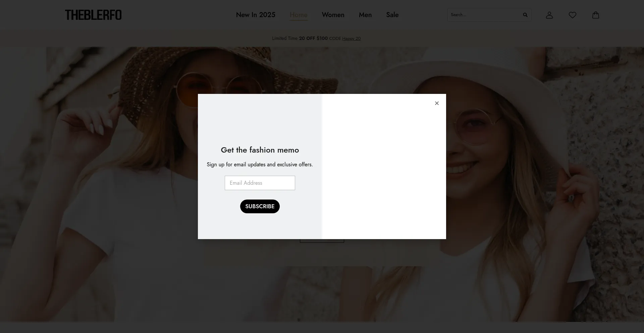Screen dimensions: 644x333
Task: Click the Happy 20 promo code link
Action: (351, 39)
